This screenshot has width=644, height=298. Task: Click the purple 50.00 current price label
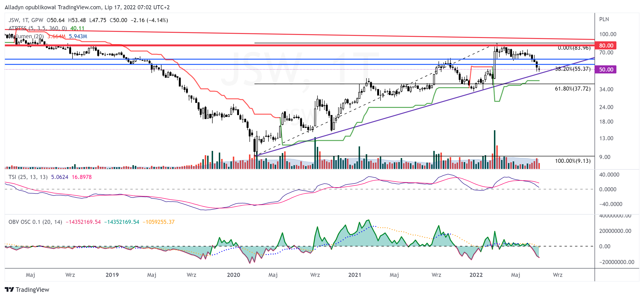tap(606, 69)
